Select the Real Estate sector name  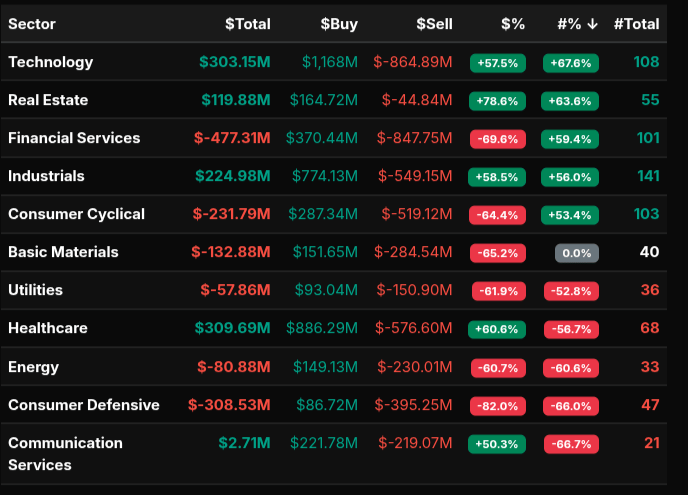click(x=48, y=100)
